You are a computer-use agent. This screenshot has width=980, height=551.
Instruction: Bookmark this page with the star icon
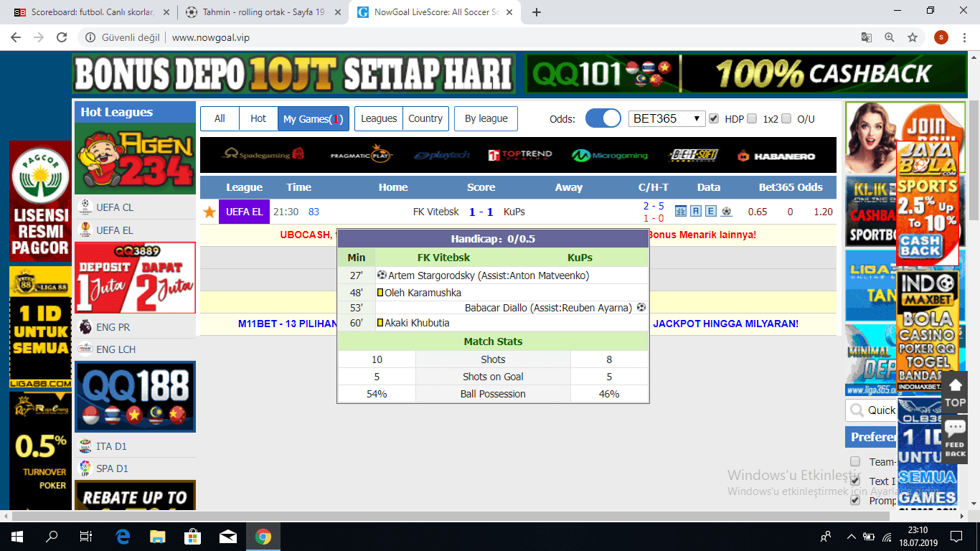click(913, 37)
